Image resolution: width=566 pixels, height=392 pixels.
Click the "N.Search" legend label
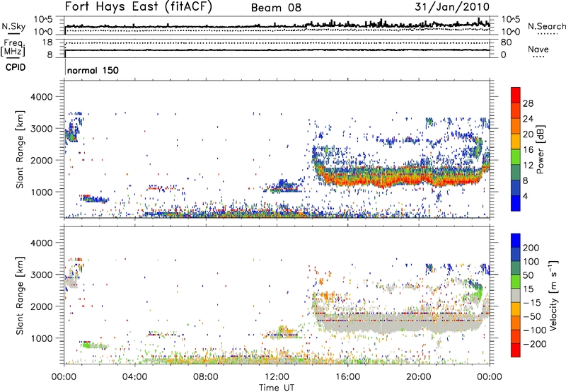pyautogui.click(x=546, y=26)
